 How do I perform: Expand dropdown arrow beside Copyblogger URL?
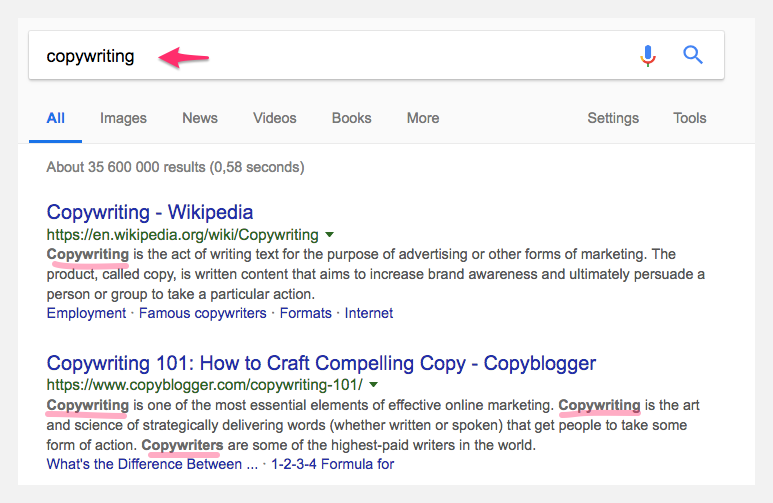click(373, 384)
